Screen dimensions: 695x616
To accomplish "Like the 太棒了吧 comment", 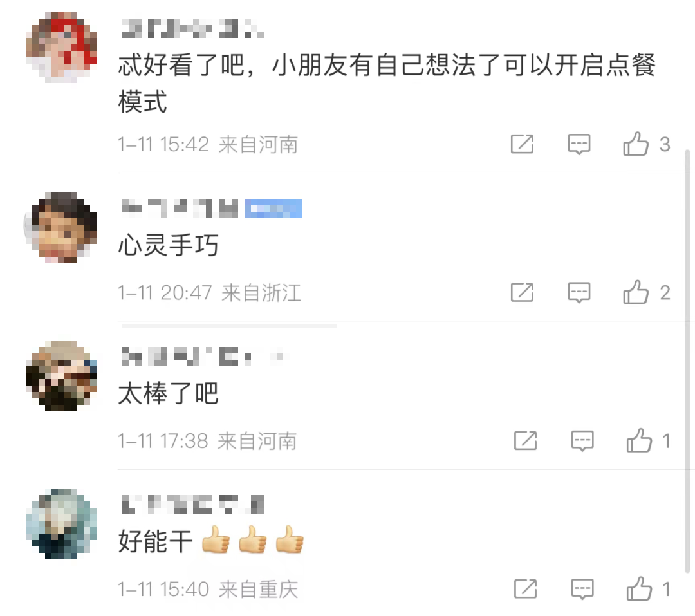I will [639, 440].
